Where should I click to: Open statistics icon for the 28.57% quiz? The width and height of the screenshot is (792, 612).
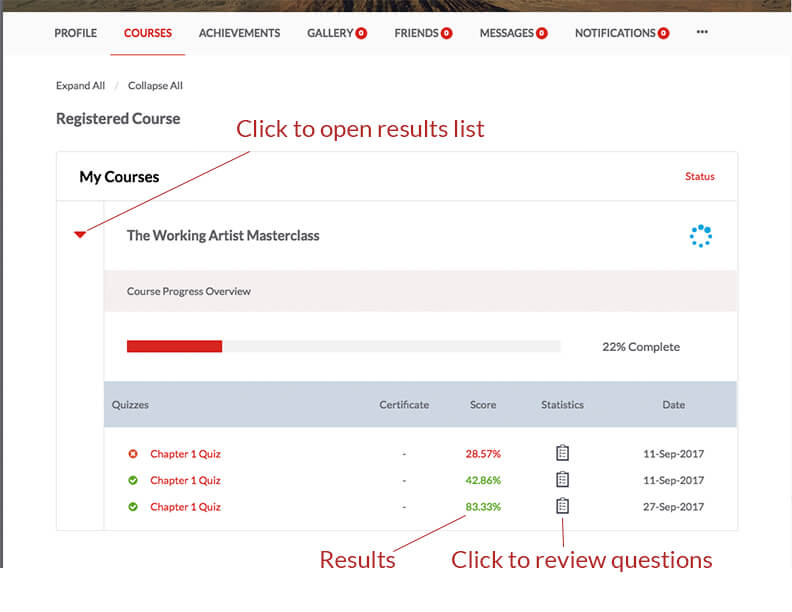[562, 453]
